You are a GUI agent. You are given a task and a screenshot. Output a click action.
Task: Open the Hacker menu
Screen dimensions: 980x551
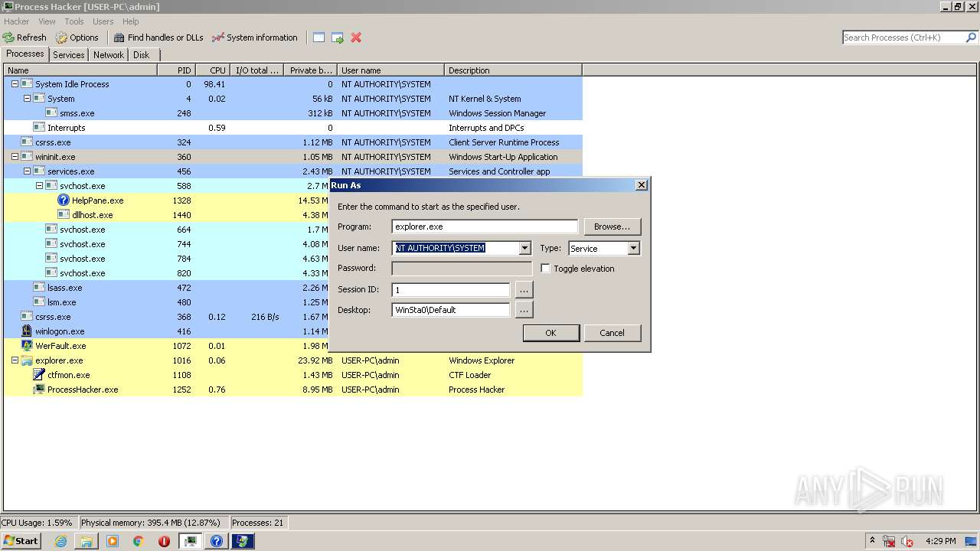pyautogui.click(x=16, y=21)
